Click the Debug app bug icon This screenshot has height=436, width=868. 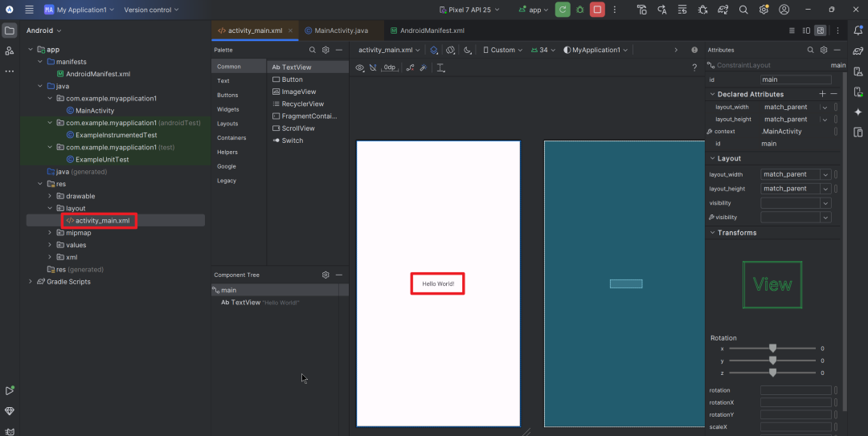tap(579, 10)
